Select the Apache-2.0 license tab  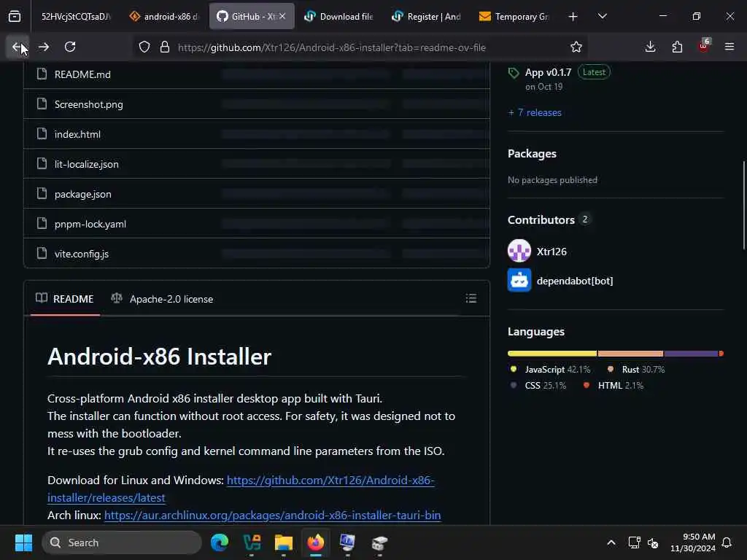click(x=162, y=299)
